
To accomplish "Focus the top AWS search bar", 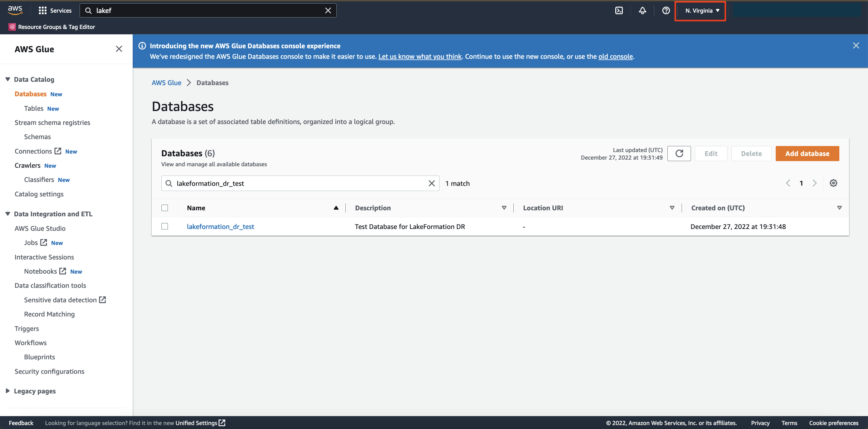I will (x=208, y=11).
